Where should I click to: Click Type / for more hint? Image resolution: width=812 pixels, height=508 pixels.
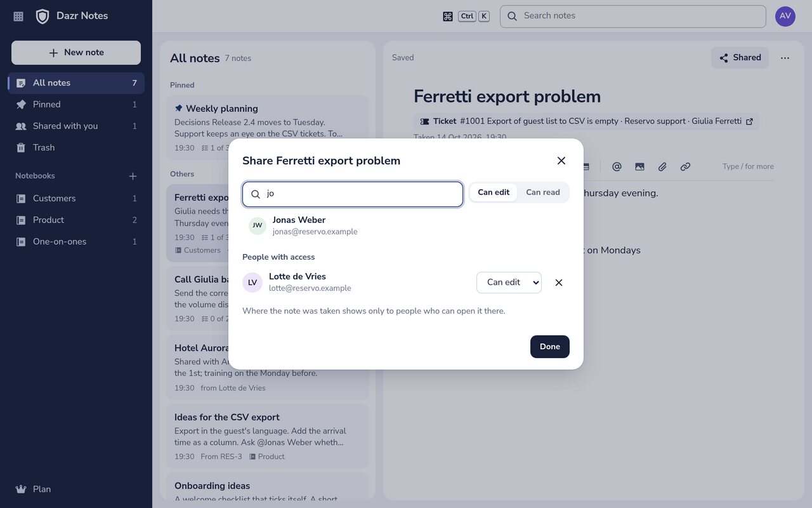point(748,166)
